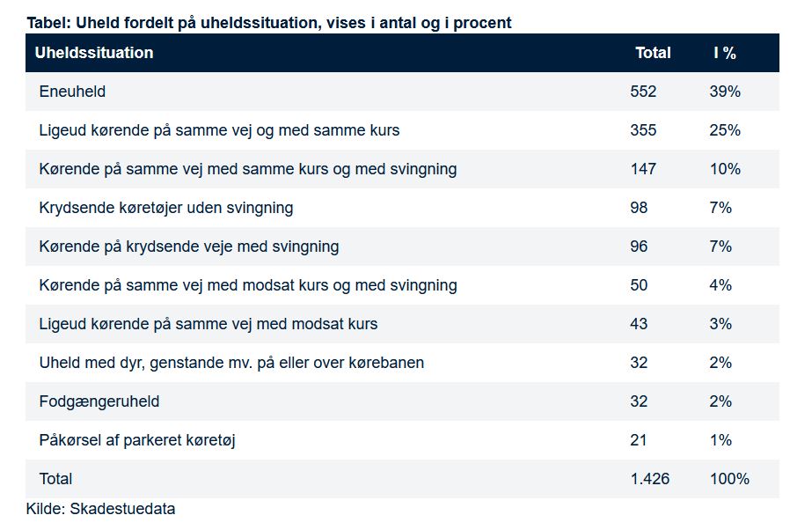Click the 'Kilde: Skadestuedata' source note
812x530 pixels.
(x=100, y=509)
